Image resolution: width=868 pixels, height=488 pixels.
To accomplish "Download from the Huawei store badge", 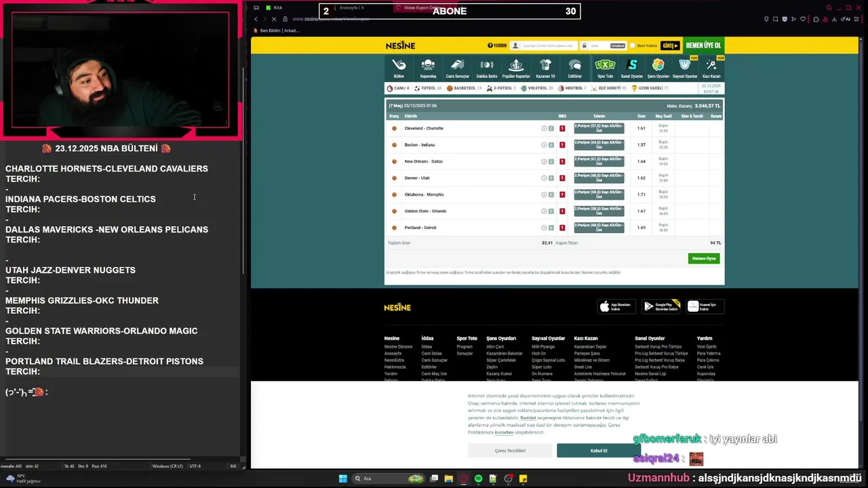I will tap(705, 306).
